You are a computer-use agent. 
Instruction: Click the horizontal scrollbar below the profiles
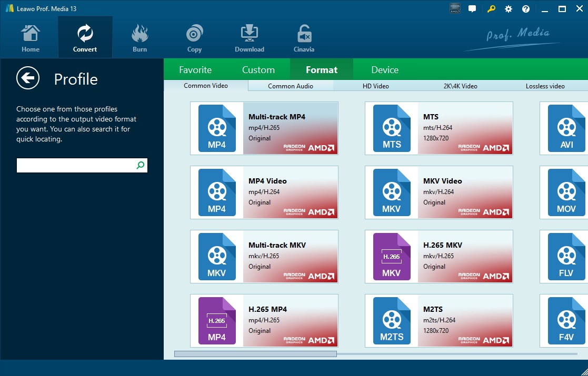[256, 354]
